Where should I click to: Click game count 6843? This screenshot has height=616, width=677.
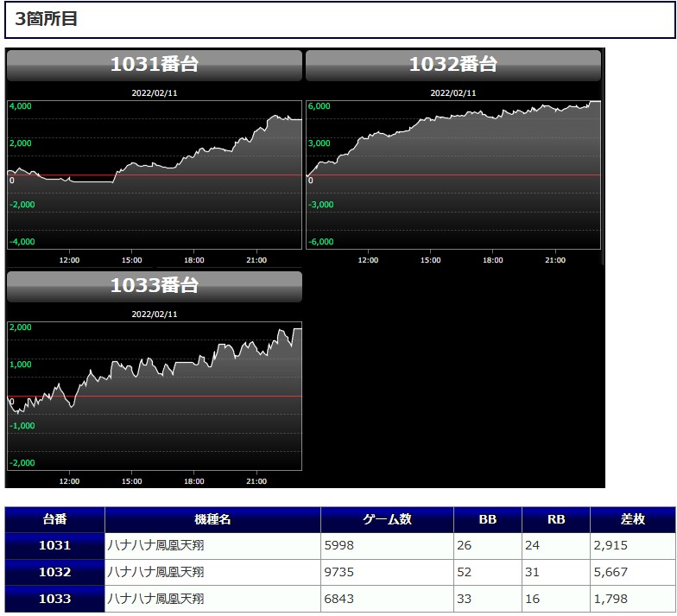[338, 599]
